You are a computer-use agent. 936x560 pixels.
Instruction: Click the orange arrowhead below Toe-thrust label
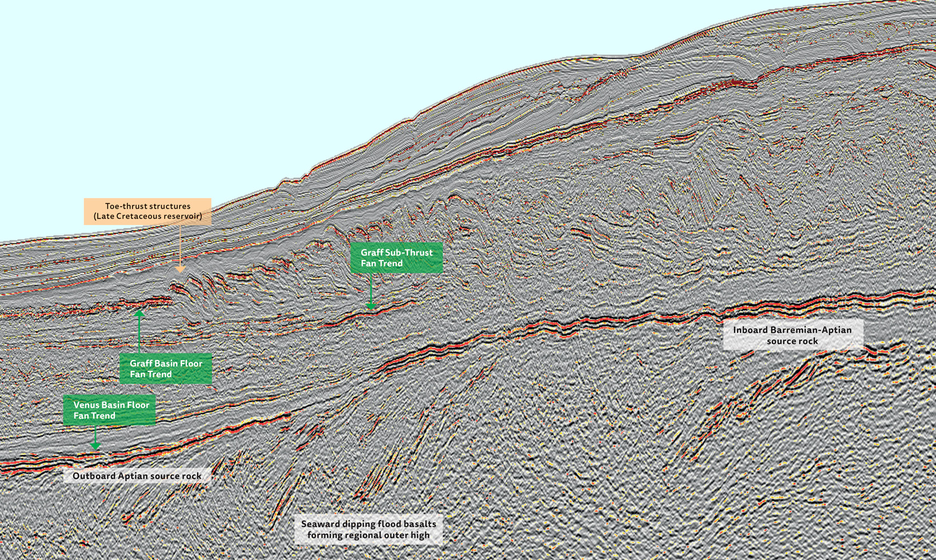click(180, 269)
